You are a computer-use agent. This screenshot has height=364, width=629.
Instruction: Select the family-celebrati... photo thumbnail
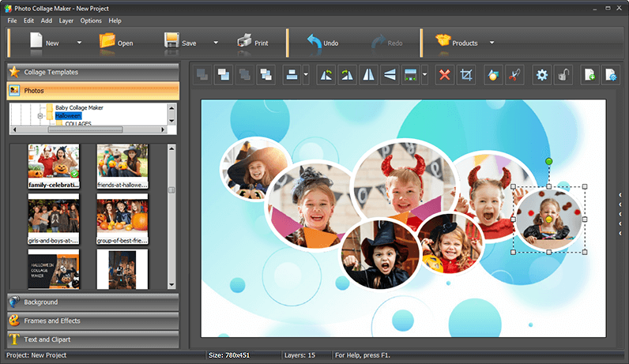[54, 166]
